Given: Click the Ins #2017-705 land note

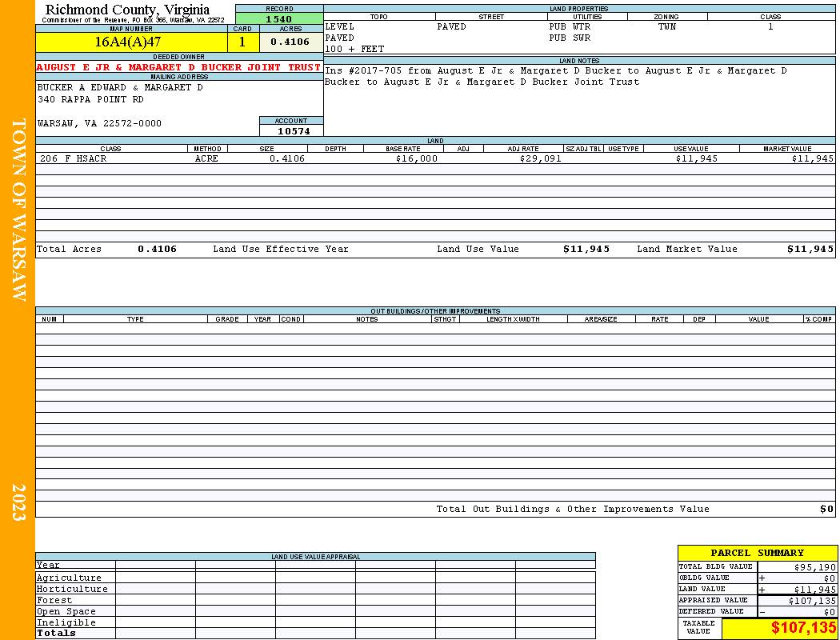Looking at the screenshot, I should click(555, 76).
